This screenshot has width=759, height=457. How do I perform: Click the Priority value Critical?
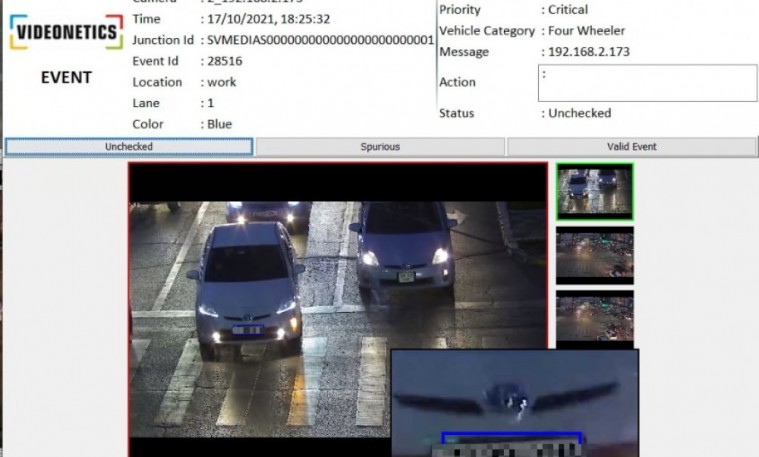[568, 10]
